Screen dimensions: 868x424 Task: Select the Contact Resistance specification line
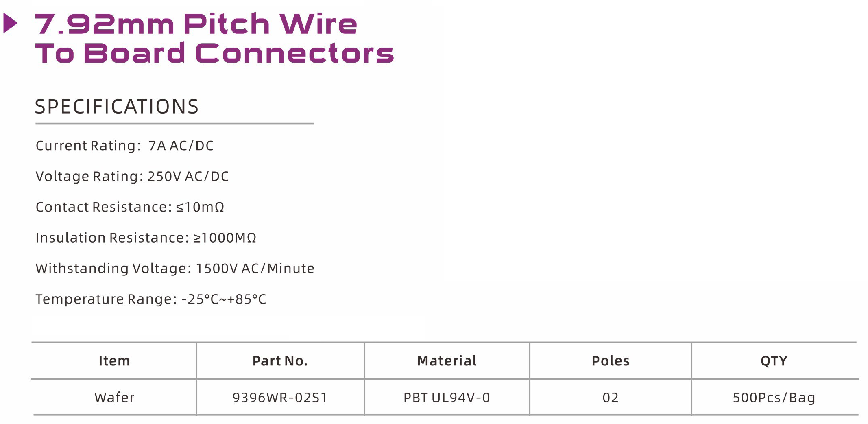(x=130, y=207)
